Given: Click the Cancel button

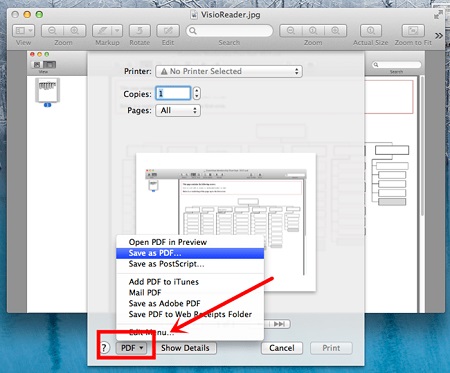Looking at the screenshot, I should click(x=282, y=348).
